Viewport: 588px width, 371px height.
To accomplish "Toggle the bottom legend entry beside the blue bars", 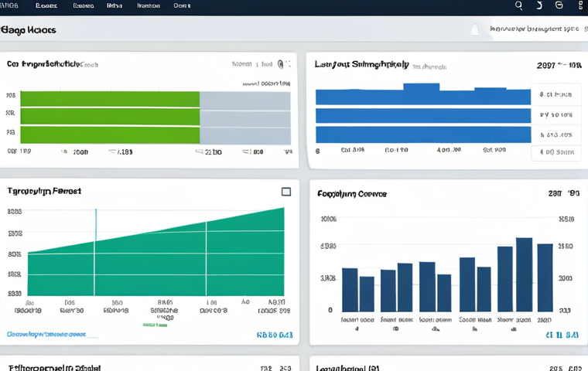I will pyautogui.click(x=556, y=152).
